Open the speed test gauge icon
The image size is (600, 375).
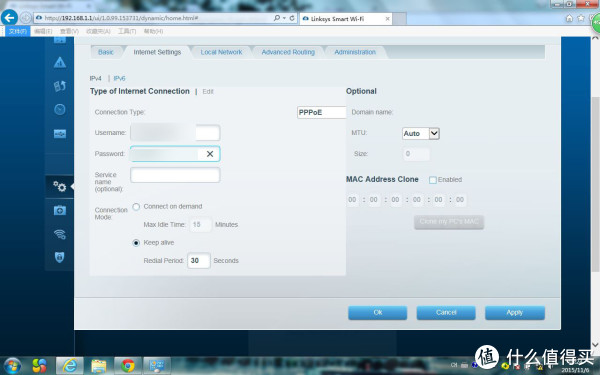pyautogui.click(x=60, y=109)
